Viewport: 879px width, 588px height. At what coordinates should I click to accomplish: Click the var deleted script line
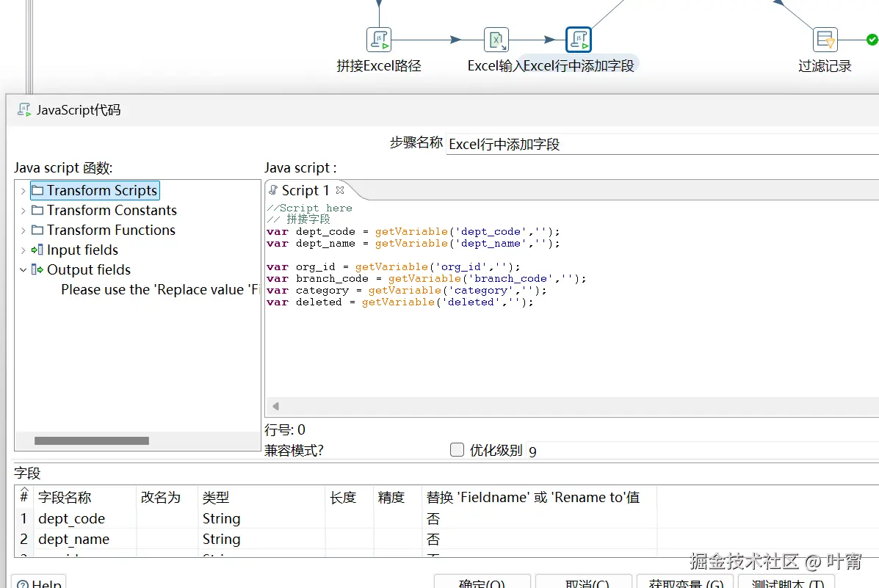click(x=400, y=302)
